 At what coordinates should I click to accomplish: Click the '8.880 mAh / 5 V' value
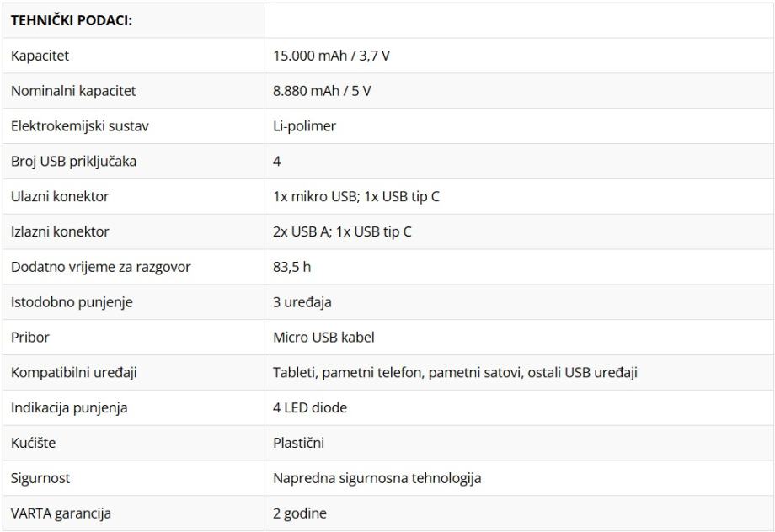[322, 91]
